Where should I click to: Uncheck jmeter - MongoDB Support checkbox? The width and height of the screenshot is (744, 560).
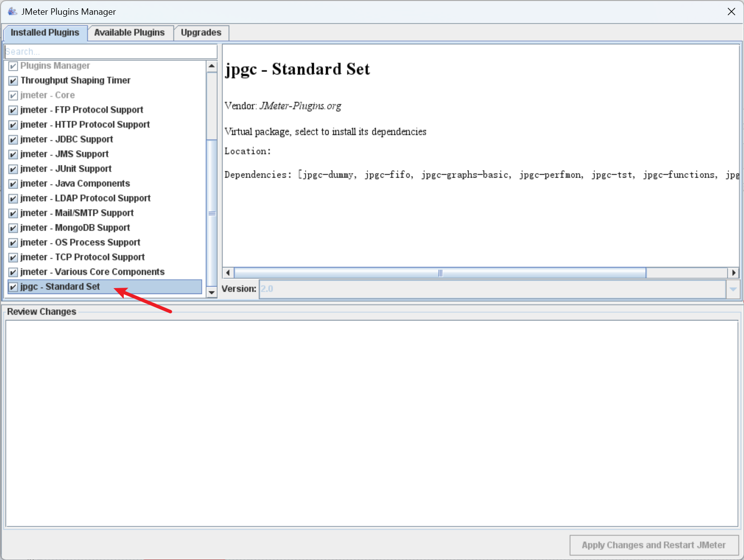click(13, 228)
